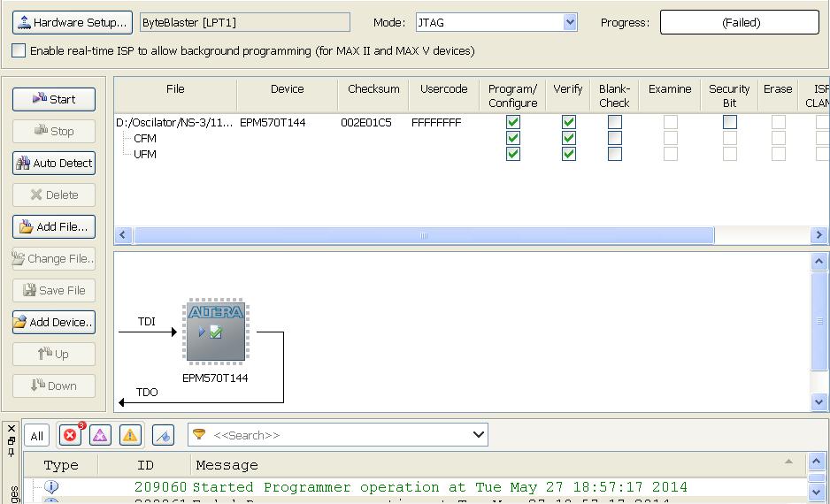This screenshot has height=504, width=830.
Task: Click the Message column header
Action: click(497, 465)
